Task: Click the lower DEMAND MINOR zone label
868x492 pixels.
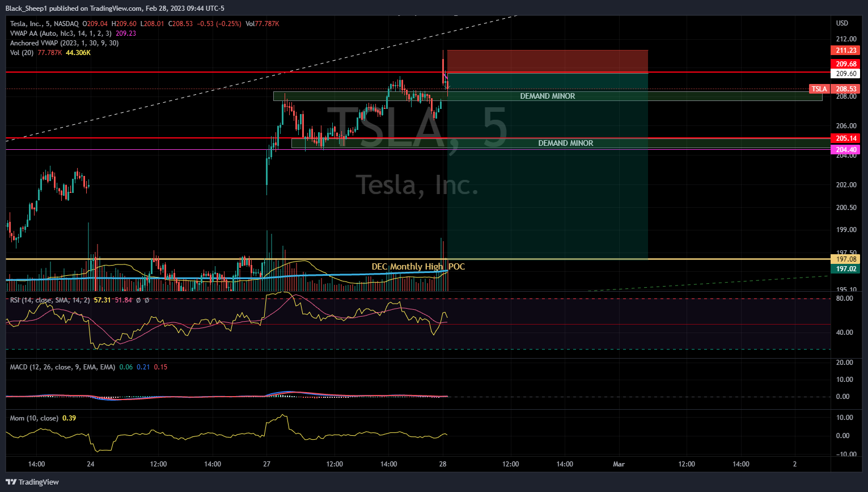Action: [566, 144]
